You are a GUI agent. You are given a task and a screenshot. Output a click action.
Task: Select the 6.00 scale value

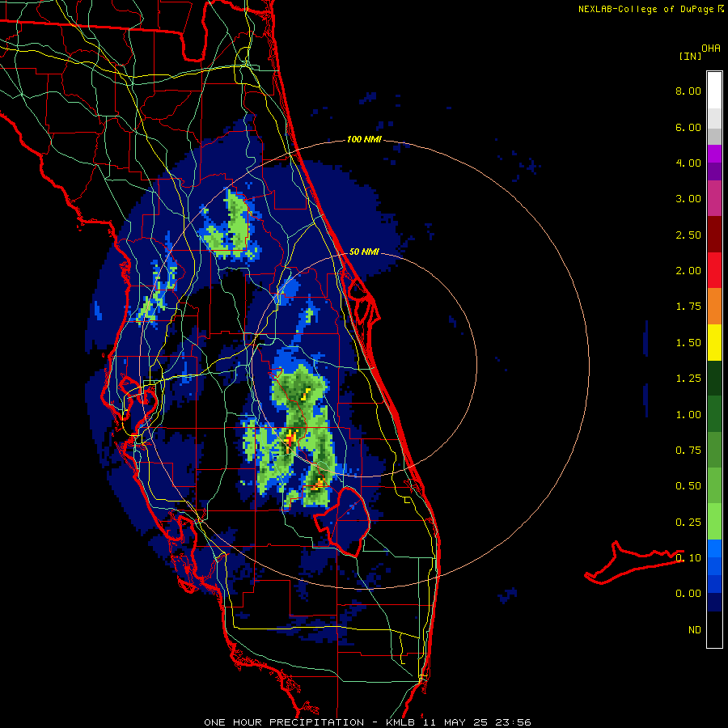coord(688,127)
